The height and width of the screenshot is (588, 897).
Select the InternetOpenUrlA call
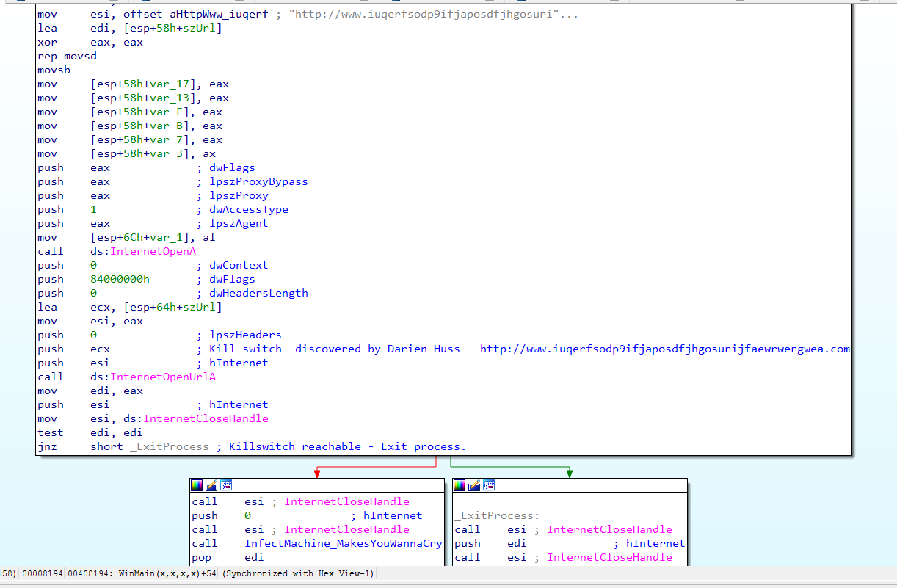pyautogui.click(x=162, y=377)
